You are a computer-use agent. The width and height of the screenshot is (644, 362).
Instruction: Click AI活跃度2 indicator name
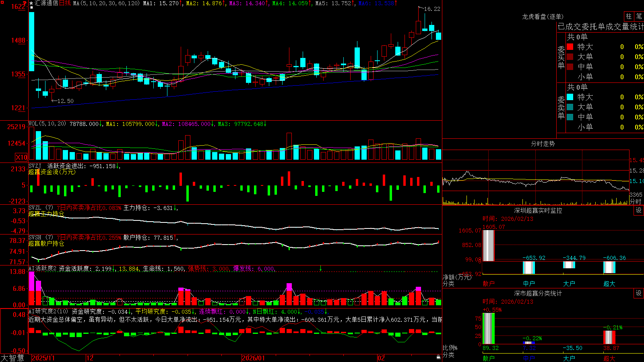tap(43, 269)
